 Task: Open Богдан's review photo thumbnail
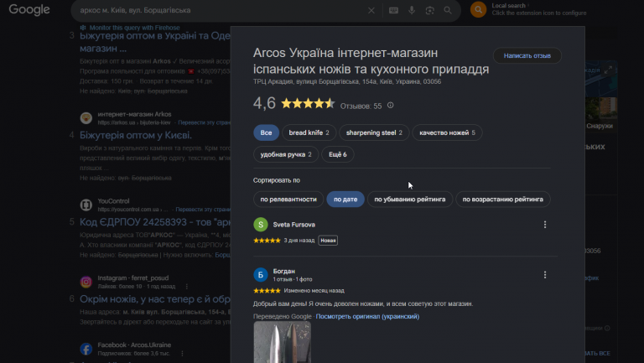coord(282,342)
